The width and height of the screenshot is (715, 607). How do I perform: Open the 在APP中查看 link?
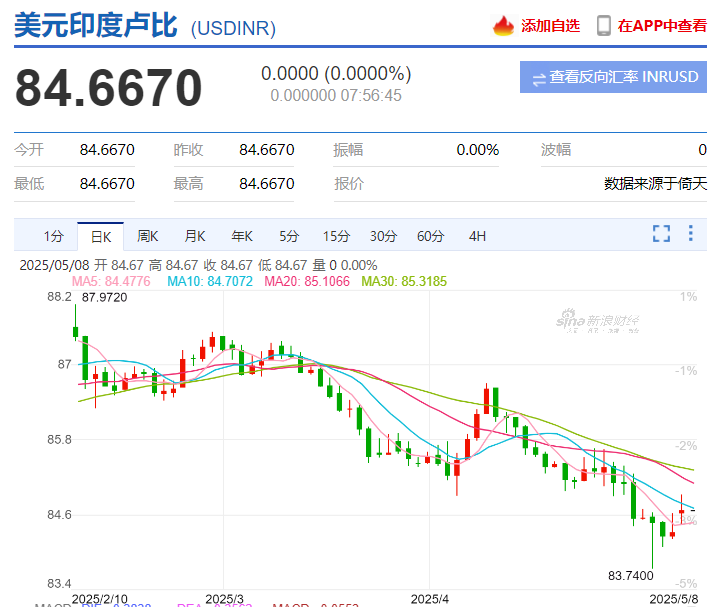pyautogui.click(x=662, y=26)
